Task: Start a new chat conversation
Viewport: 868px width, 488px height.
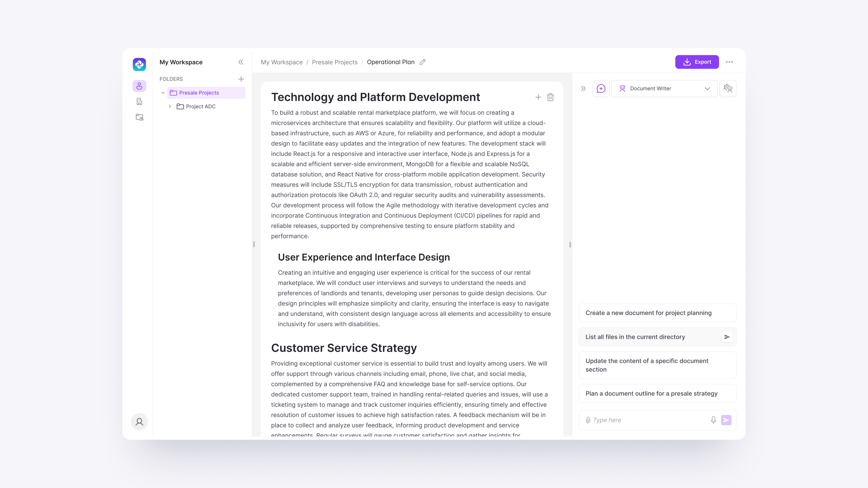Action: [601, 89]
